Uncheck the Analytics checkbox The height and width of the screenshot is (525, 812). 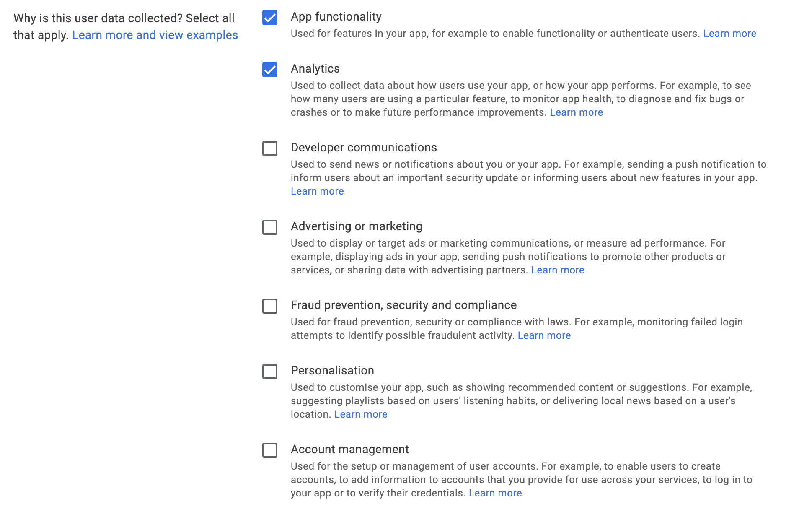click(x=270, y=70)
